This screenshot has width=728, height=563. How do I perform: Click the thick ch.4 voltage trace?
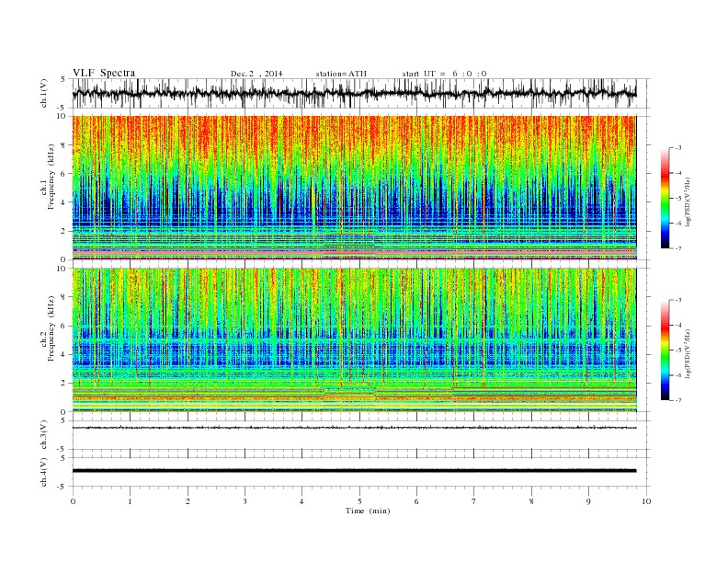(354, 471)
